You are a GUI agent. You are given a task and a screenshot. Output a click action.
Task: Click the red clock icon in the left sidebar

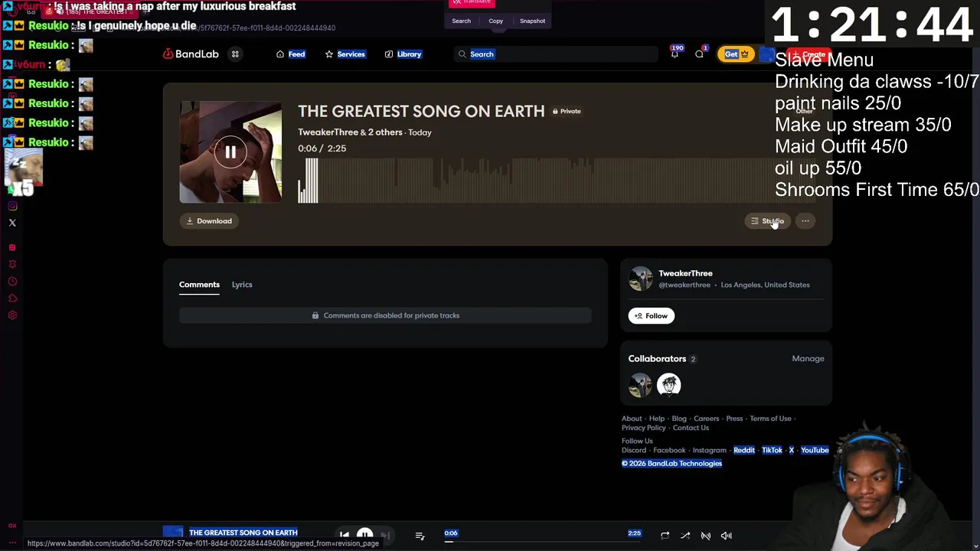tap(12, 282)
